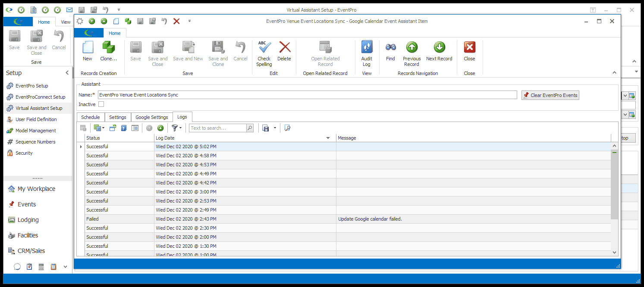
Task: Open the Audit Log view
Action: point(367,54)
